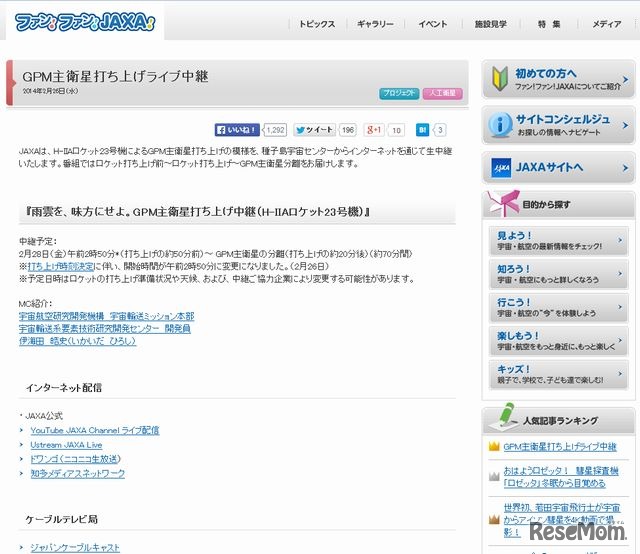Open the キッズ! category button

[558, 375]
